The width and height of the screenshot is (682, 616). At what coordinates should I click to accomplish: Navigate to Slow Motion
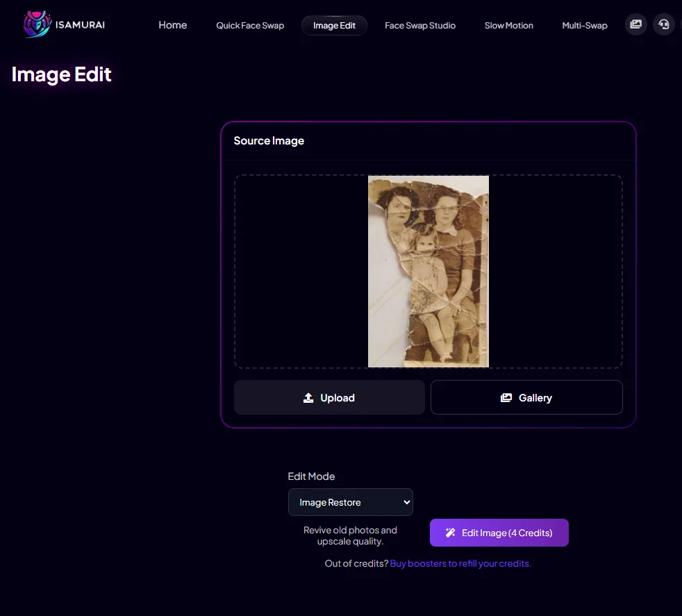tap(508, 25)
